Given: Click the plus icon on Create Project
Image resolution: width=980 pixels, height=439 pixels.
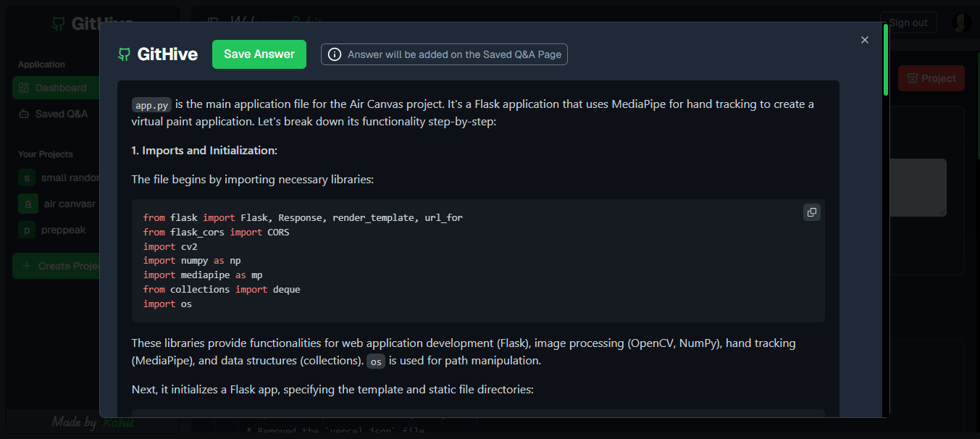Looking at the screenshot, I should [27, 266].
